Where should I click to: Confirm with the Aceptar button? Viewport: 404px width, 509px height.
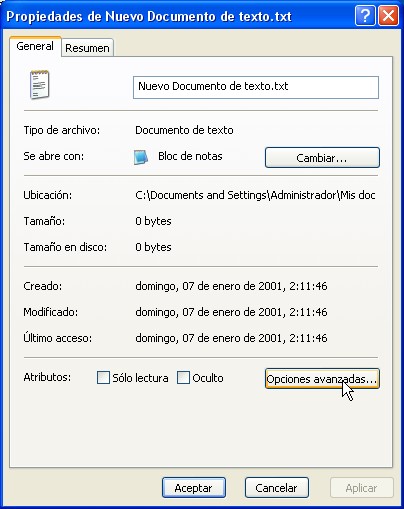click(x=194, y=488)
